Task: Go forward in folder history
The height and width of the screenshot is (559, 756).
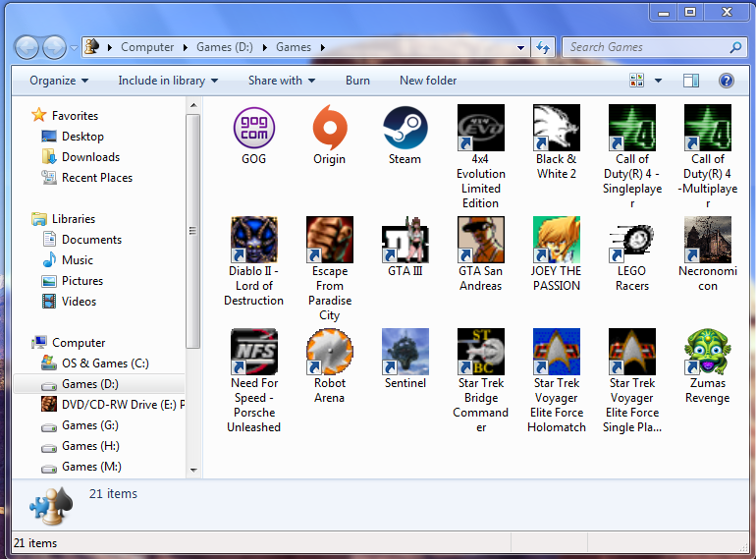Action: (54, 47)
